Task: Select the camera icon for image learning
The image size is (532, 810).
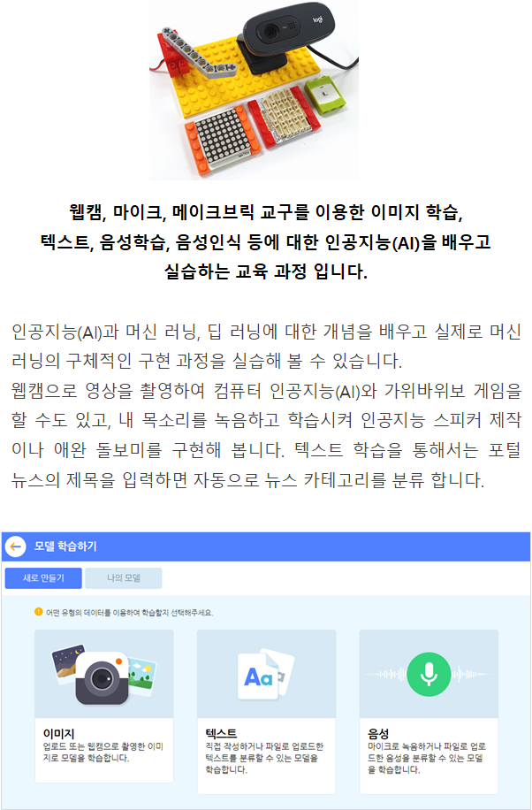Action: (x=102, y=677)
